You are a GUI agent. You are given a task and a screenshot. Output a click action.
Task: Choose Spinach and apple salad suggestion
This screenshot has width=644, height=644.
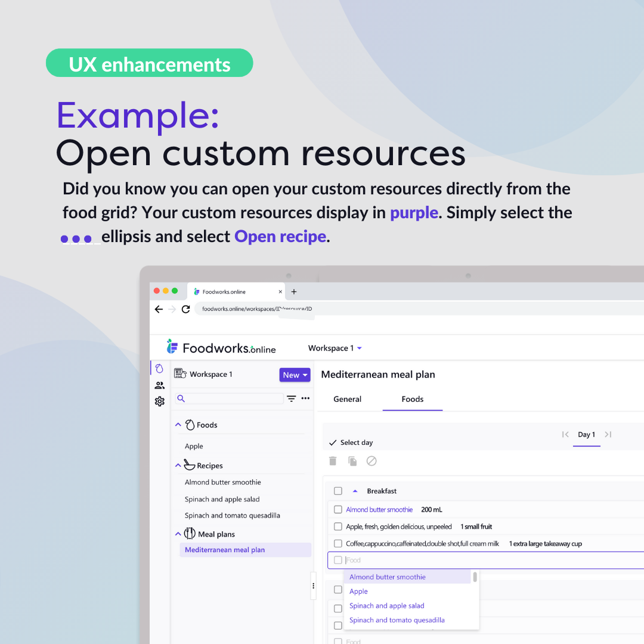coord(386,605)
